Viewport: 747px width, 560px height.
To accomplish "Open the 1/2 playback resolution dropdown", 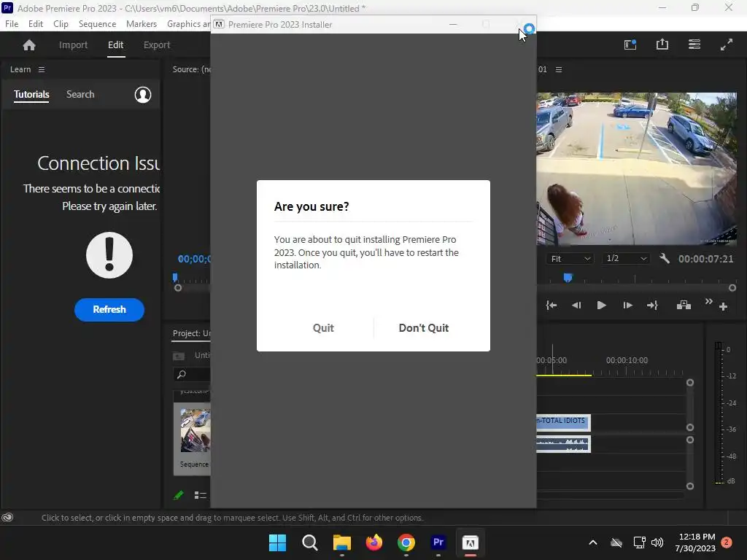I will click(625, 259).
